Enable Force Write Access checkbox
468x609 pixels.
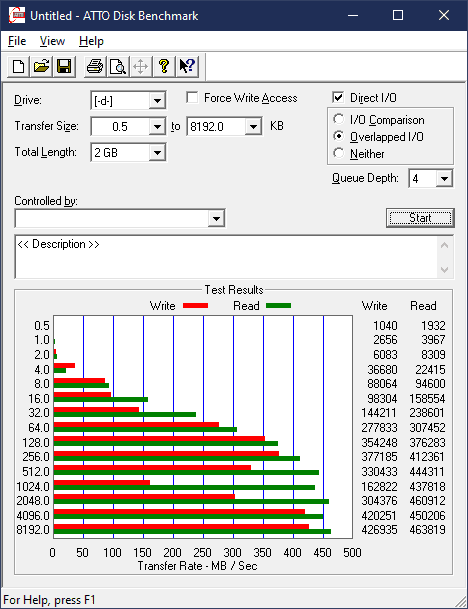point(192,97)
